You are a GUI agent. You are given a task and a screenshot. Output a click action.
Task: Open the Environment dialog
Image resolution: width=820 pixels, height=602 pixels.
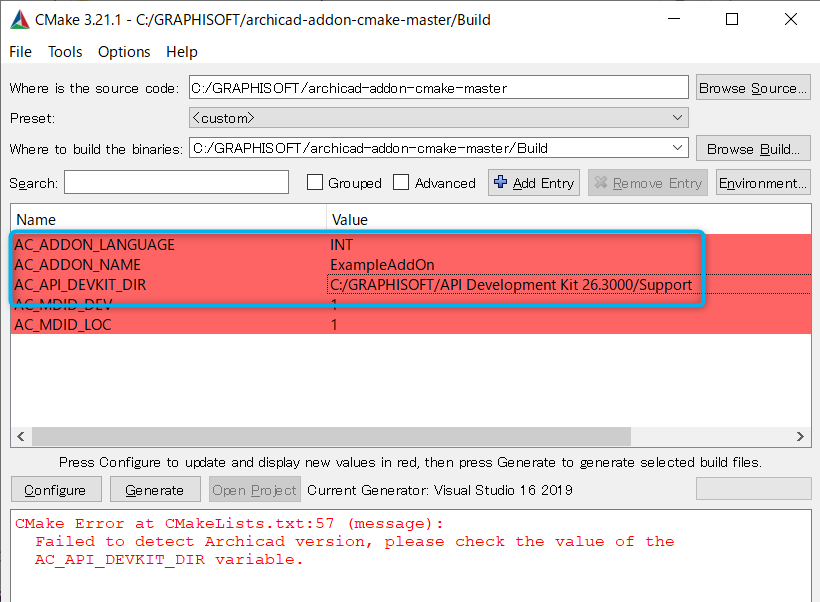(x=763, y=182)
